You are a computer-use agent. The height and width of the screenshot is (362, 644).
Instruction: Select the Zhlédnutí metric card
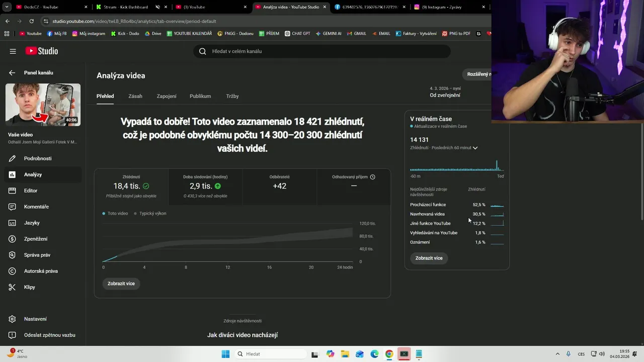(131, 187)
